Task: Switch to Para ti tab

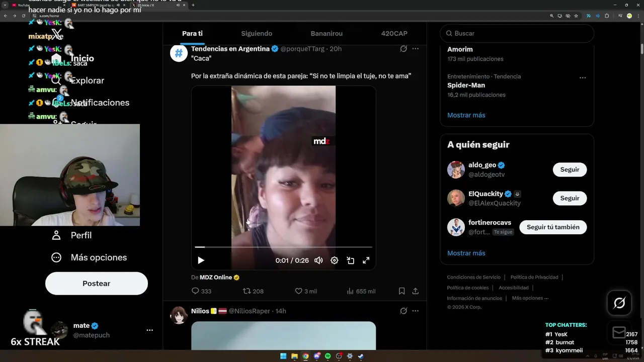Action: (192, 33)
